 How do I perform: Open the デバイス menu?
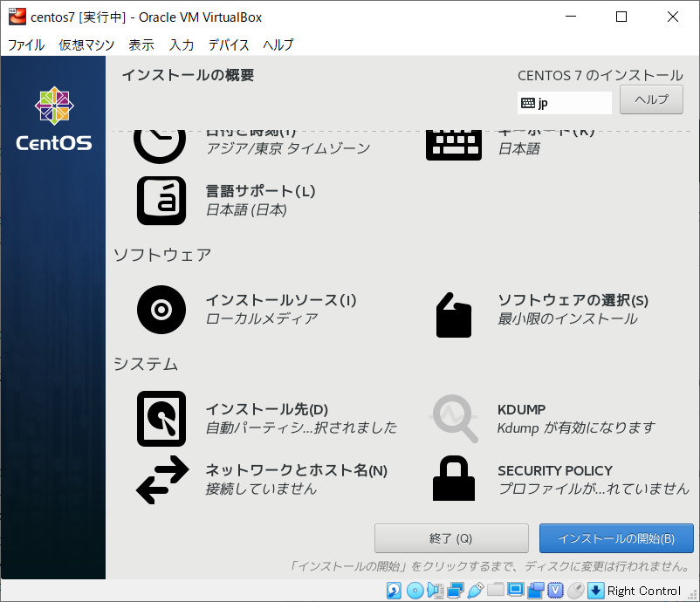tap(229, 44)
